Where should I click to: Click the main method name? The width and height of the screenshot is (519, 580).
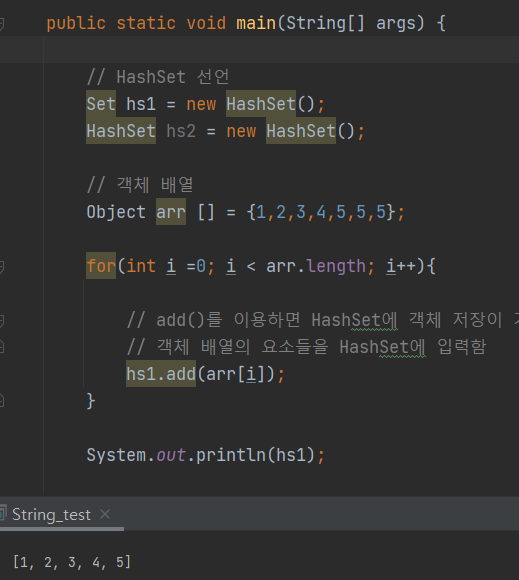click(256, 23)
